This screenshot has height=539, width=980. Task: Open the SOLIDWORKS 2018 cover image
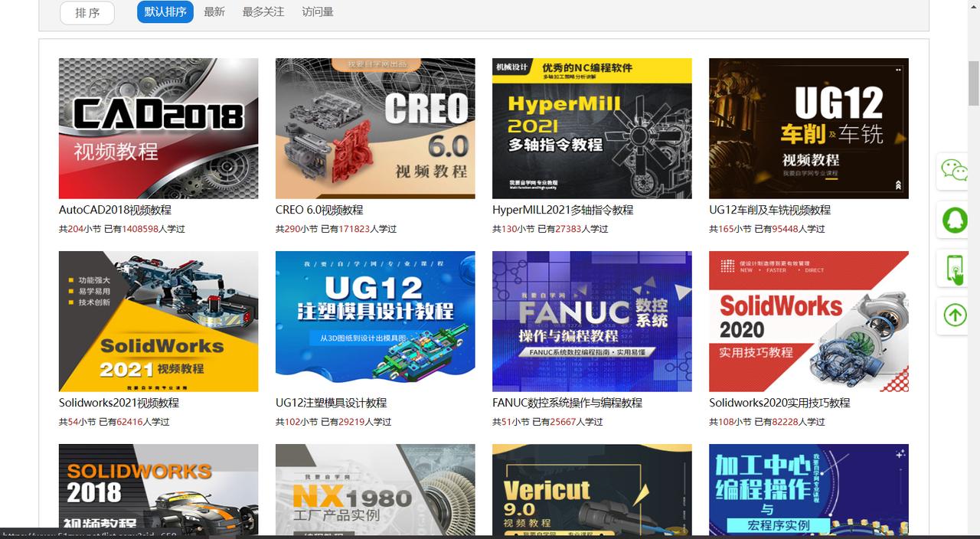pyautogui.click(x=158, y=494)
